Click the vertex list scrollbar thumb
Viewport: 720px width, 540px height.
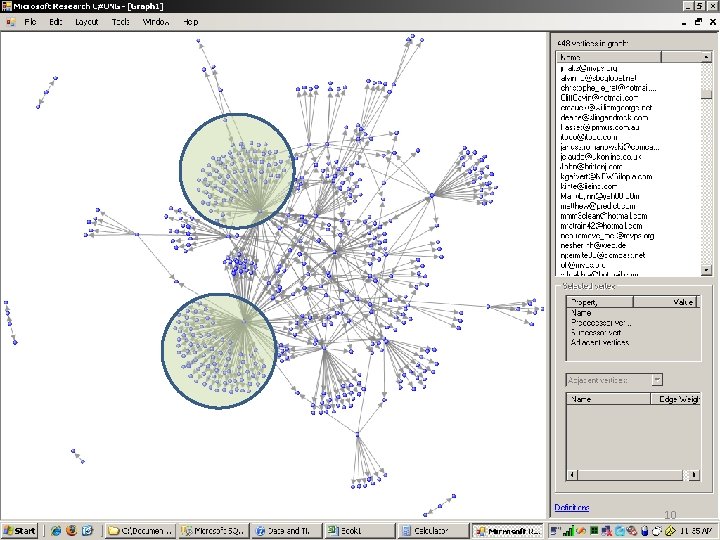click(x=707, y=94)
